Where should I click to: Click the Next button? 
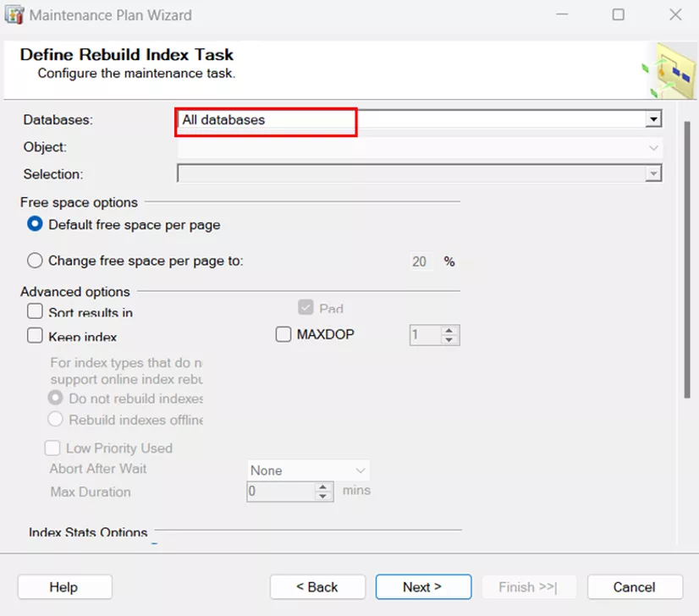pos(423,586)
